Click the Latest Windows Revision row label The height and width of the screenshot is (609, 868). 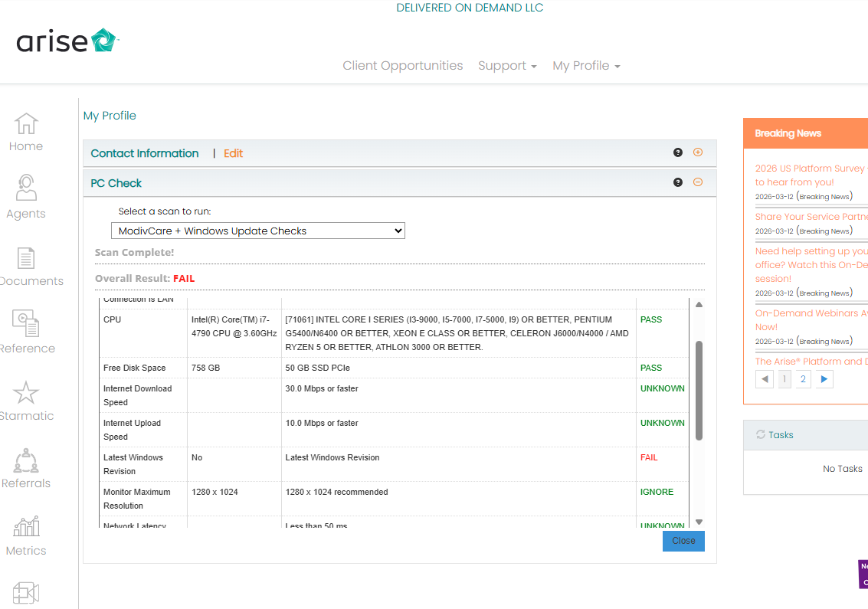coord(133,464)
